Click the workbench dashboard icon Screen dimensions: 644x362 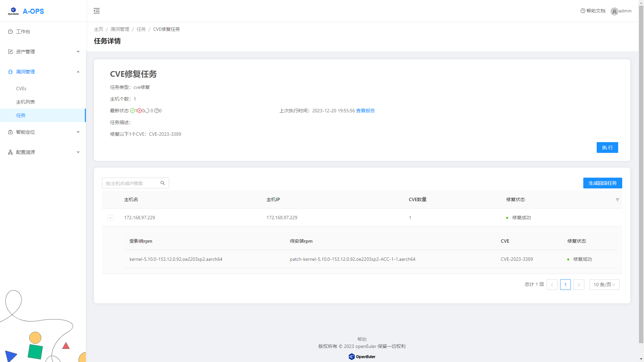10,32
